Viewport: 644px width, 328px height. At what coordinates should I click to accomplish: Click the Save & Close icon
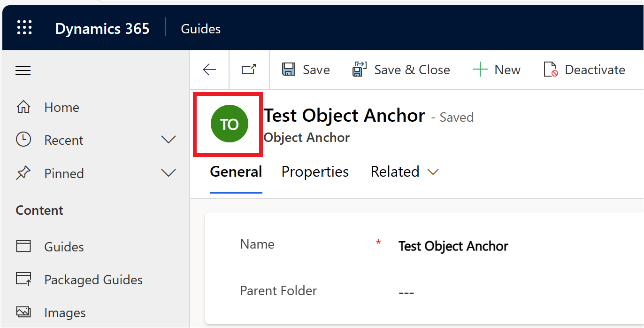pos(360,70)
